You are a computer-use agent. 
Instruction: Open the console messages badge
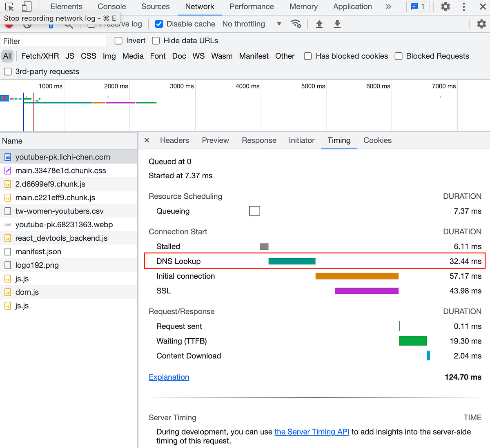coord(418,7)
